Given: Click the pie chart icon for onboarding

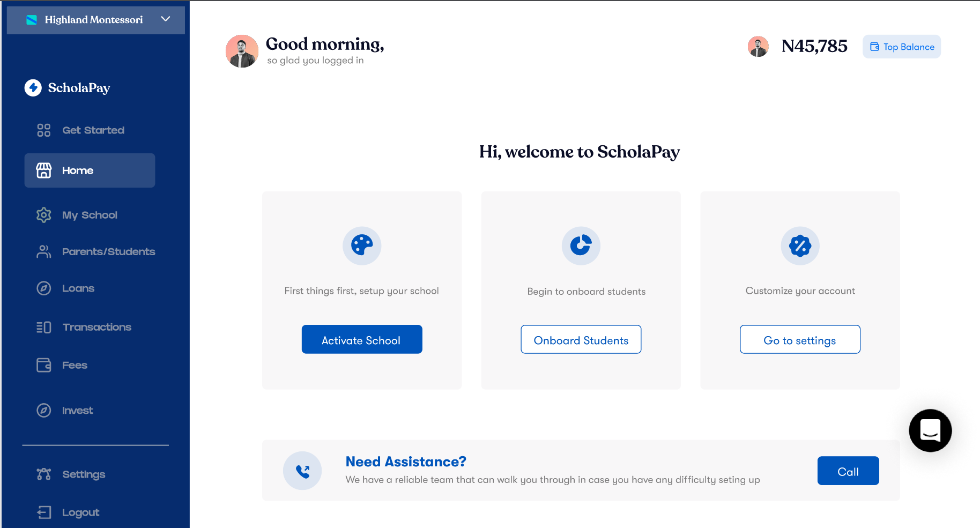Looking at the screenshot, I should click(581, 246).
